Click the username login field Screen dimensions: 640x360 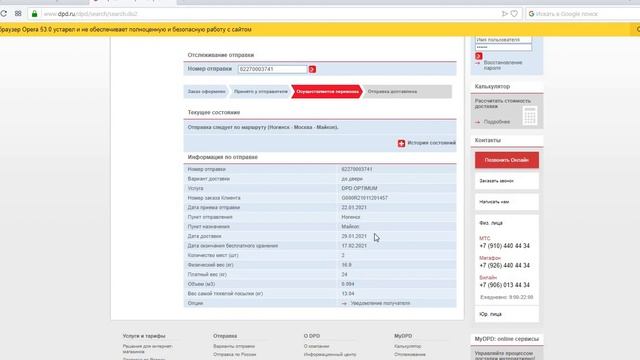(x=503, y=40)
